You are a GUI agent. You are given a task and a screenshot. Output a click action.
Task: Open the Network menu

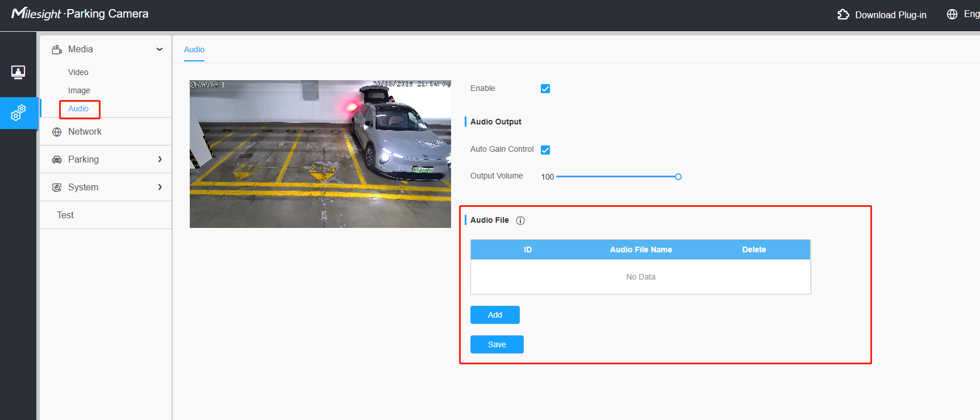[x=85, y=131]
